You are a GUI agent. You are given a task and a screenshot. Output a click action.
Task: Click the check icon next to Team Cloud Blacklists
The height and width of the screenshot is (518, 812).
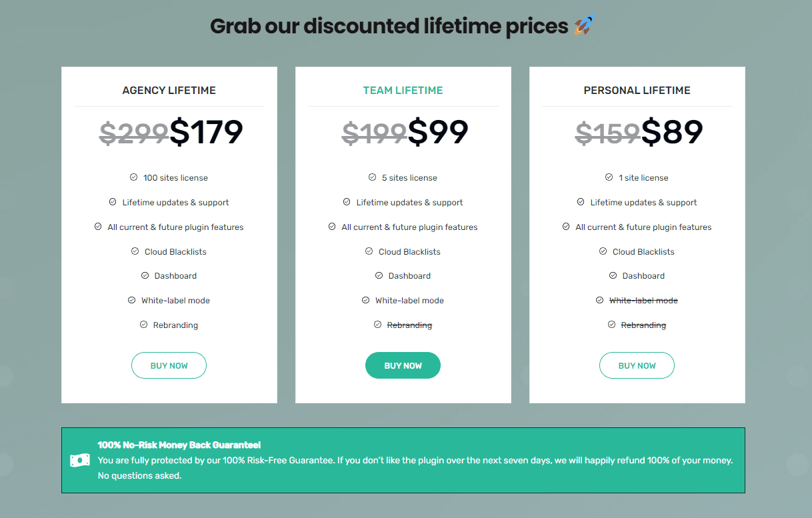tap(369, 251)
